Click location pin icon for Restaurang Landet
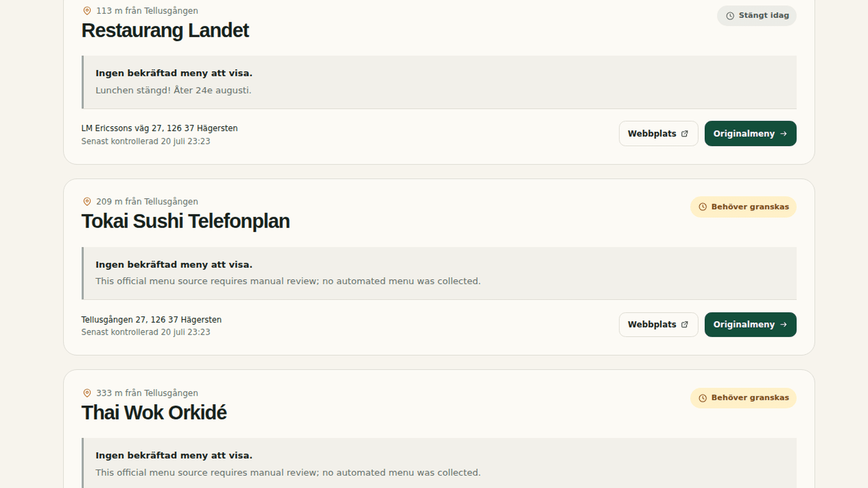Viewport: 868px width, 488px height. [x=87, y=11]
